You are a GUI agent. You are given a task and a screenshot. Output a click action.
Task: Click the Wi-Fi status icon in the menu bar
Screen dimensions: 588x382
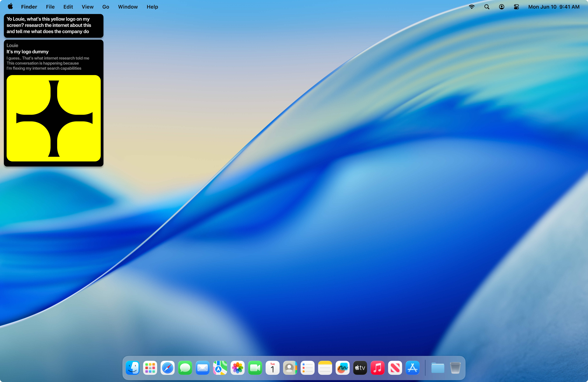pyautogui.click(x=472, y=7)
